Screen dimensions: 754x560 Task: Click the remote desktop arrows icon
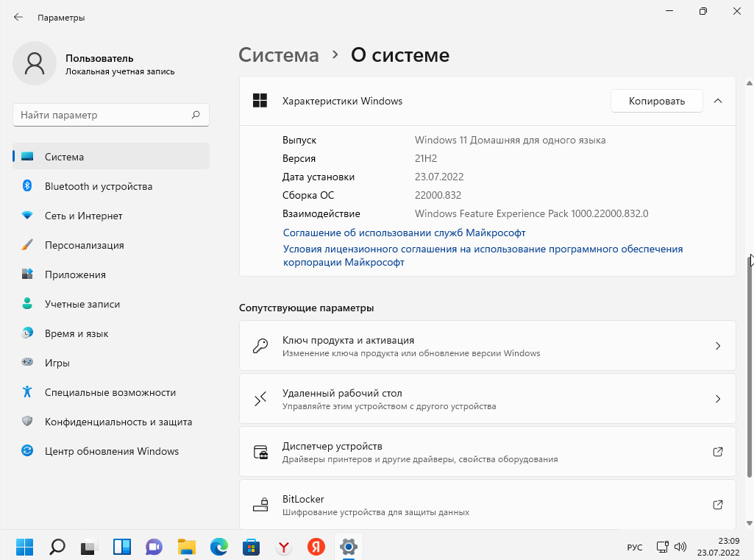(x=260, y=398)
